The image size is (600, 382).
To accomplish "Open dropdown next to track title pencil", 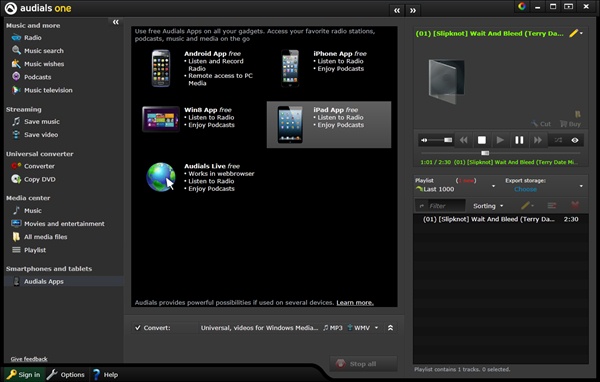I will pos(581,33).
